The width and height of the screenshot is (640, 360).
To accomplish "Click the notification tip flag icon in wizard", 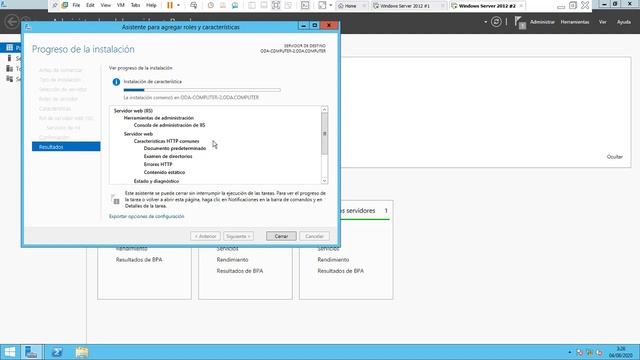I will click(115, 199).
